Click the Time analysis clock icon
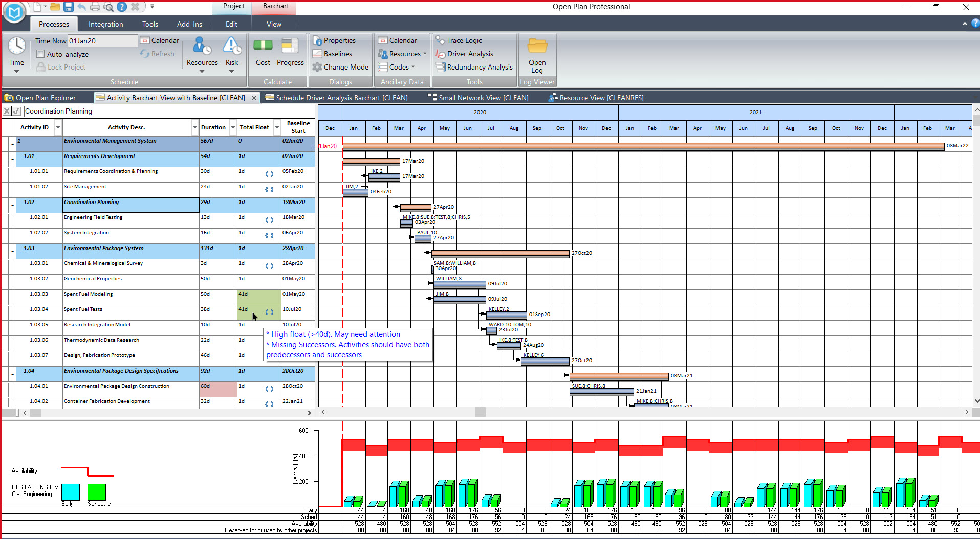This screenshot has height=539, width=980. (16, 46)
